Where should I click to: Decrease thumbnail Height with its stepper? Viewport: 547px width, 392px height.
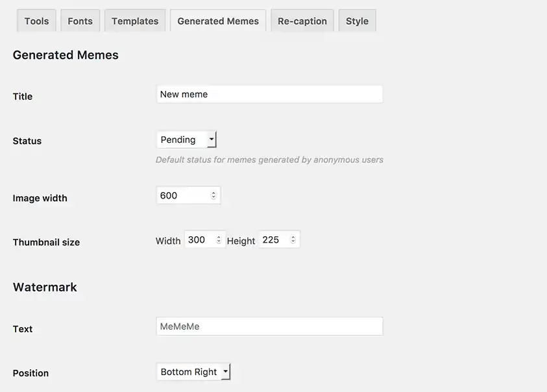(293, 241)
